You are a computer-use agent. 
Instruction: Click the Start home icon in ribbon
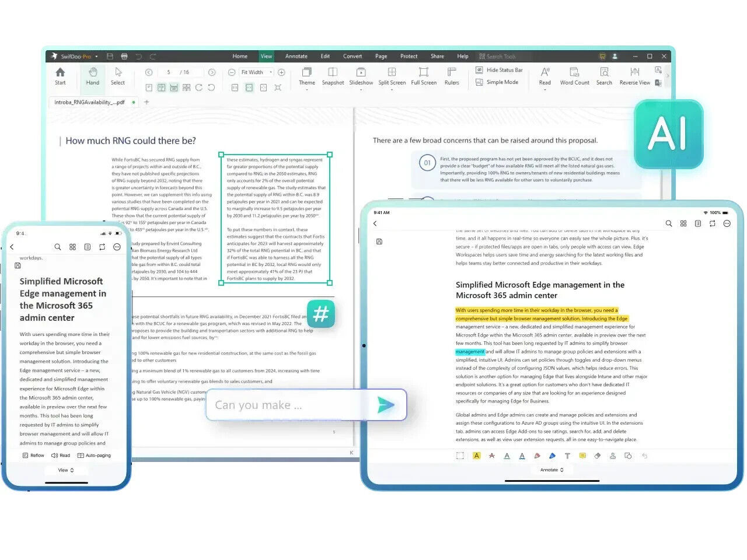point(60,76)
